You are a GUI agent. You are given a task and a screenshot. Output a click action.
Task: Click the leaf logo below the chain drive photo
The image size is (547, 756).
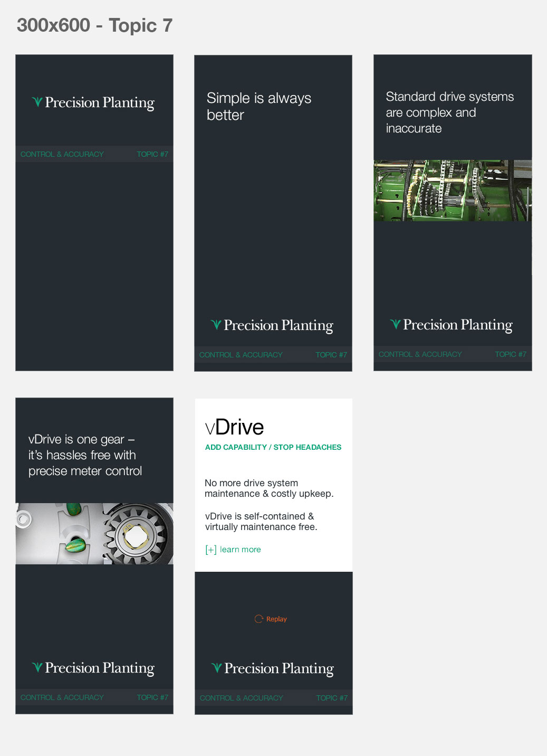395,324
